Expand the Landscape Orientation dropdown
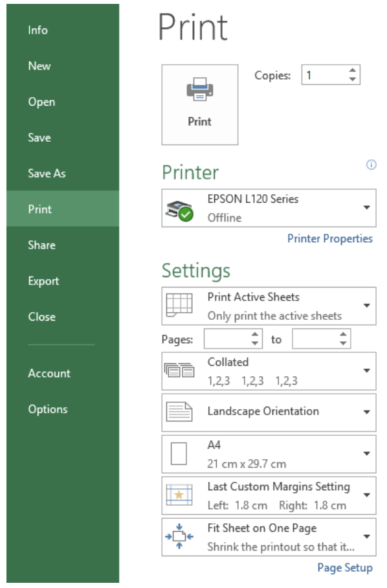 coord(367,412)
